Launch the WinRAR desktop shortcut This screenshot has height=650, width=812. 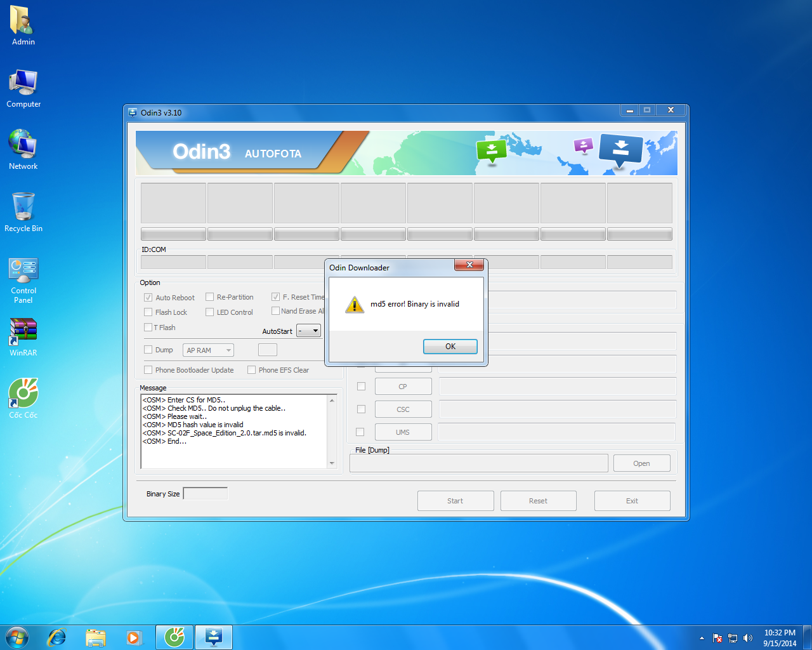click(x=23, y=338)
